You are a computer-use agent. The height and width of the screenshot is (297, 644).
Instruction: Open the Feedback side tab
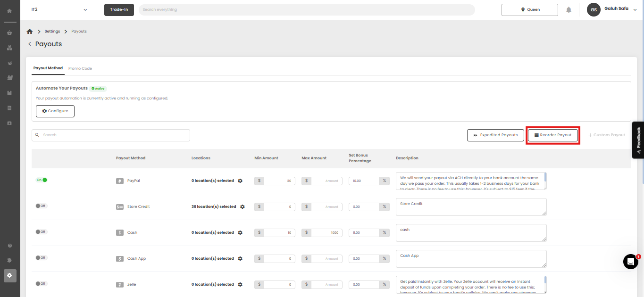click(x=638, y=140)
